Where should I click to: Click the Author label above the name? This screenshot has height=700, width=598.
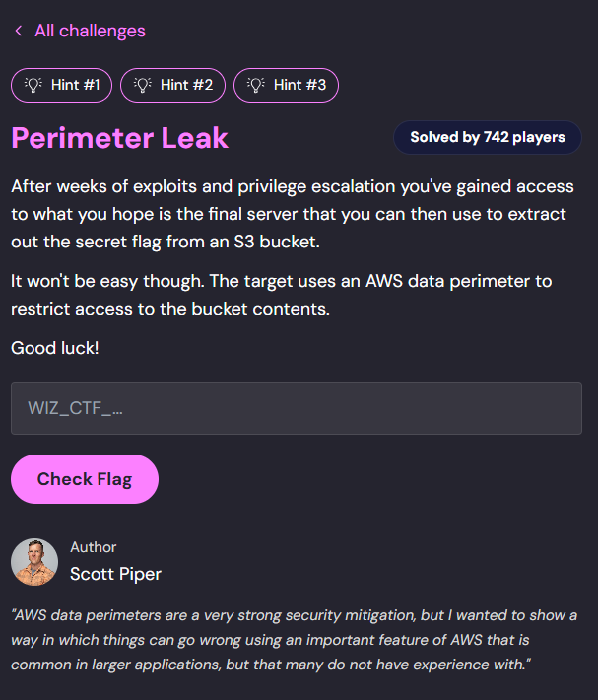(94, 547)
